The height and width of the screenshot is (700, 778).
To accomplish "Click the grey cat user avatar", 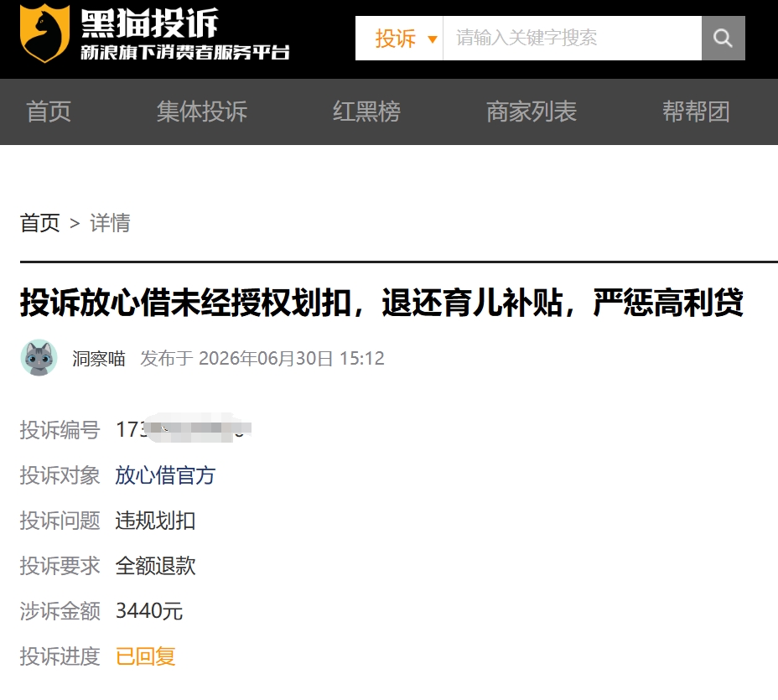I will [x=39, y=358].
